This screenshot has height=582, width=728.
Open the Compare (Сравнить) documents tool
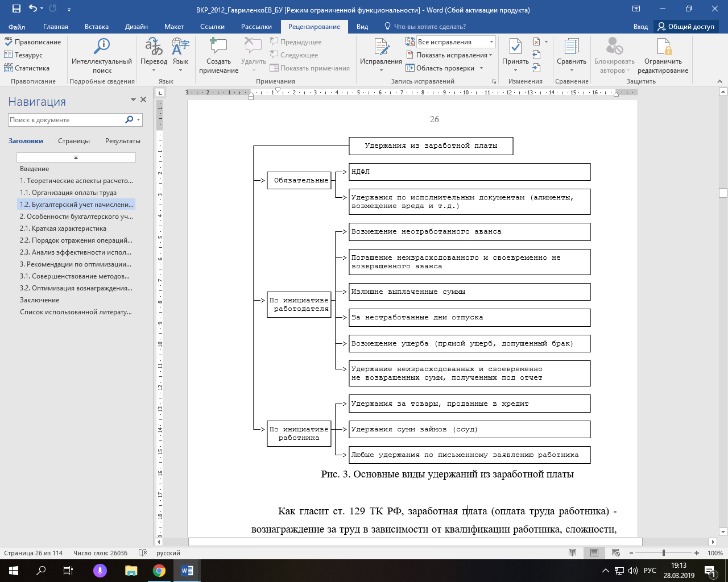tap(572, 55)
